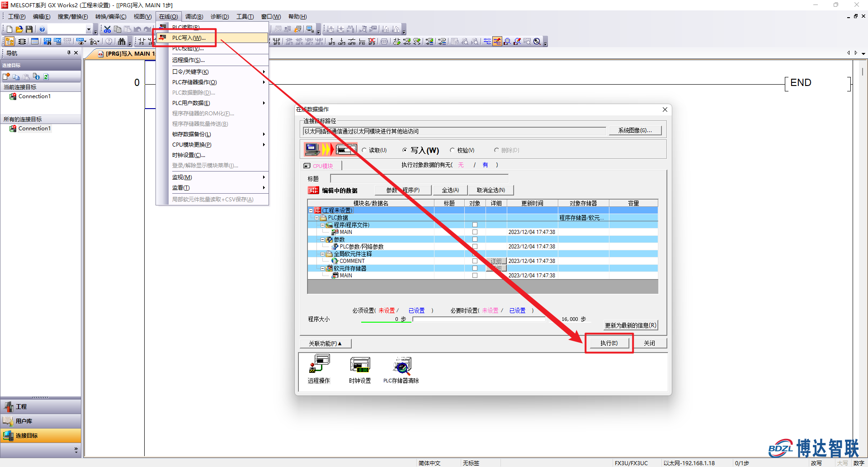Image resolution: width=868 pixels, height=467 pixels.
Task: Check the program MAIN target checkbox
Action: click(475, 232)
